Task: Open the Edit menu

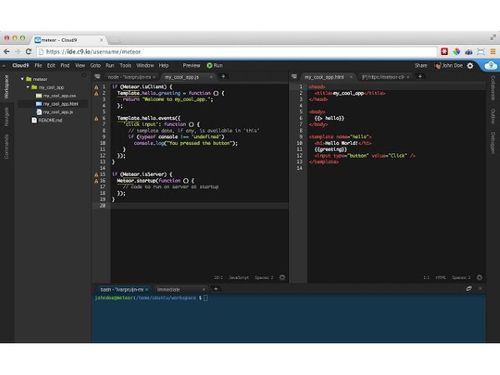Action: pos(51,65)
